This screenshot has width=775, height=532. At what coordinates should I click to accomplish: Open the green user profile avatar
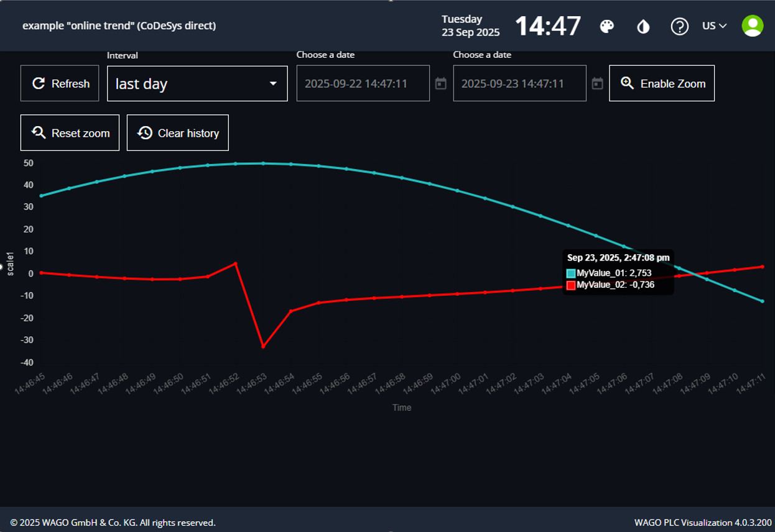pyautogui.click(x=752, y=25)
